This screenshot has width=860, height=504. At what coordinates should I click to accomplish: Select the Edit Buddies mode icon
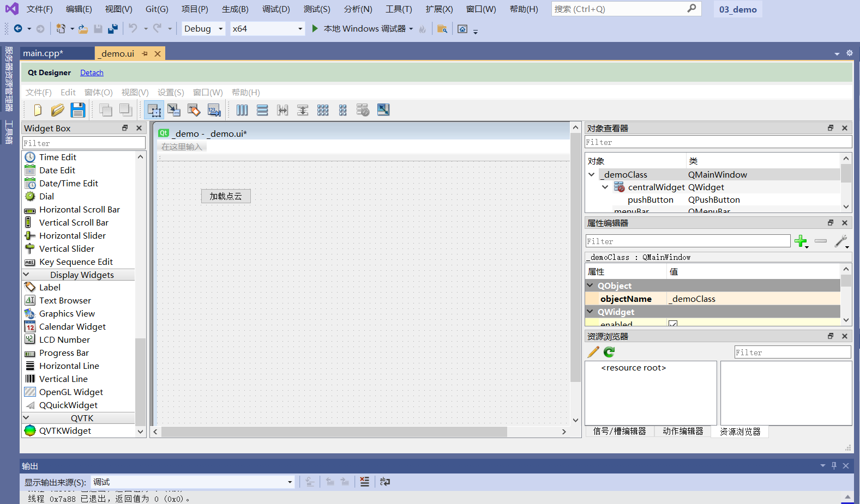194,110
